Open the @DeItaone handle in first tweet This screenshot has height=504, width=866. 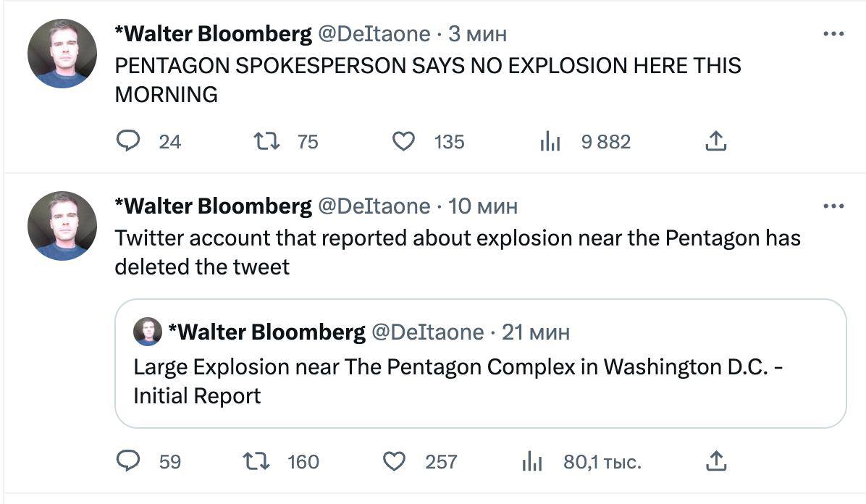click(x=374, y=33)
